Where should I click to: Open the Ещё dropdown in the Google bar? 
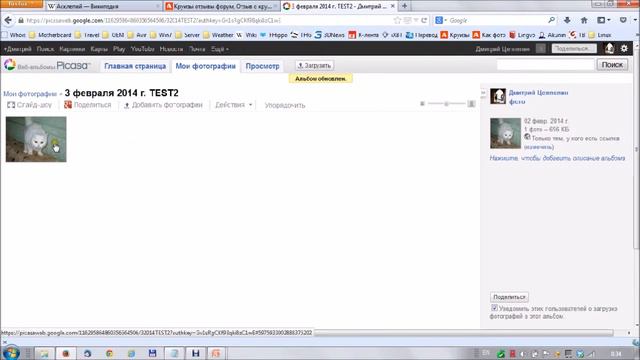[x=220, y=49]
